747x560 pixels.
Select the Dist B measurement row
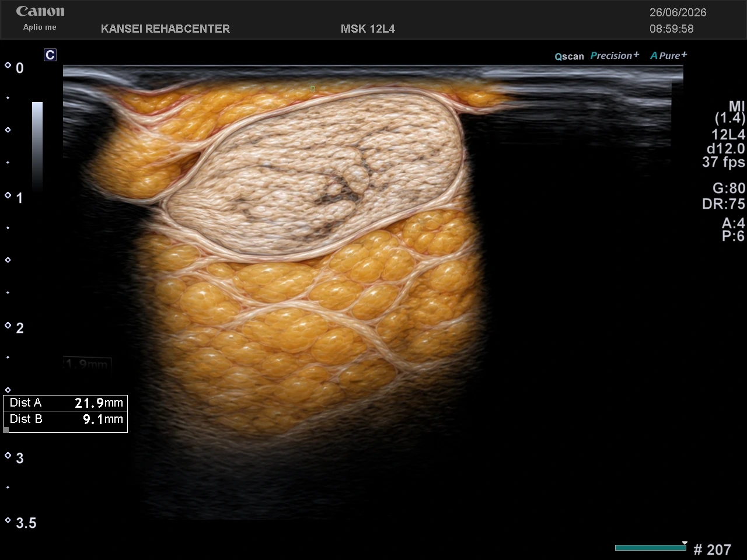coord(65,419)
